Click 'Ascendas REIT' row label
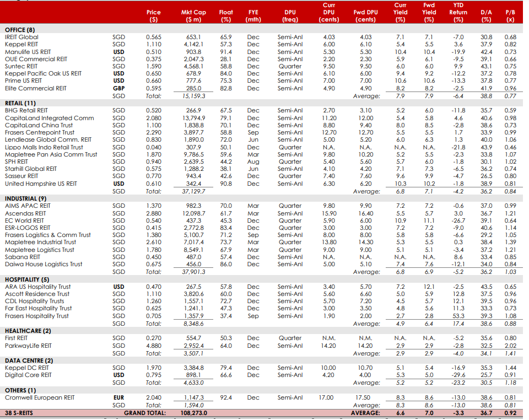The image size is (529, 420). (25, 213)
